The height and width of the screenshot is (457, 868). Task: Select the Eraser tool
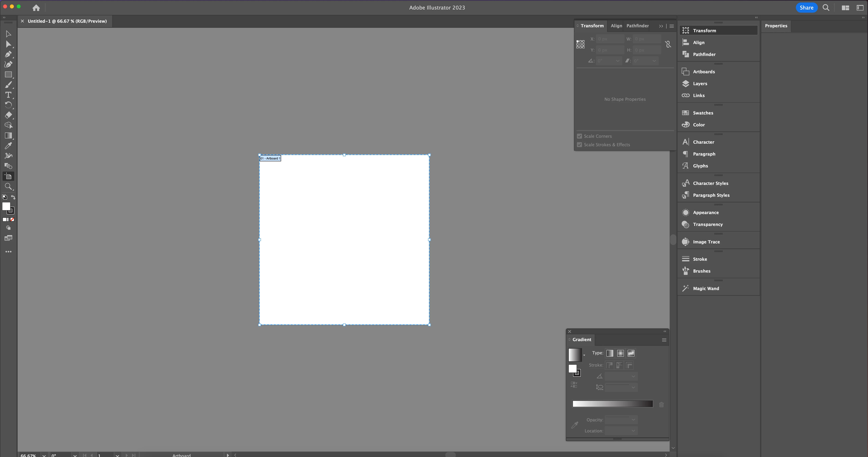[x=8, y=115]
